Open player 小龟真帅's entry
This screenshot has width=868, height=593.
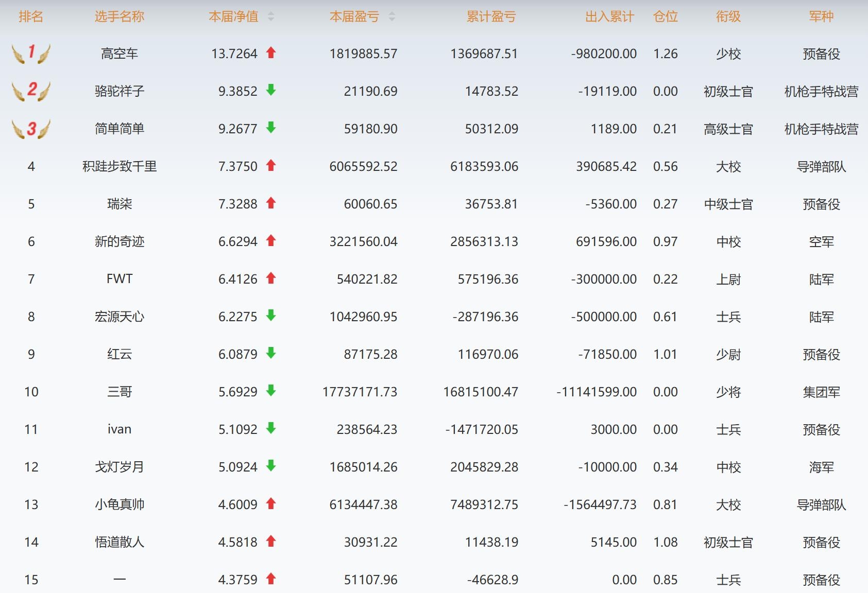119,504
